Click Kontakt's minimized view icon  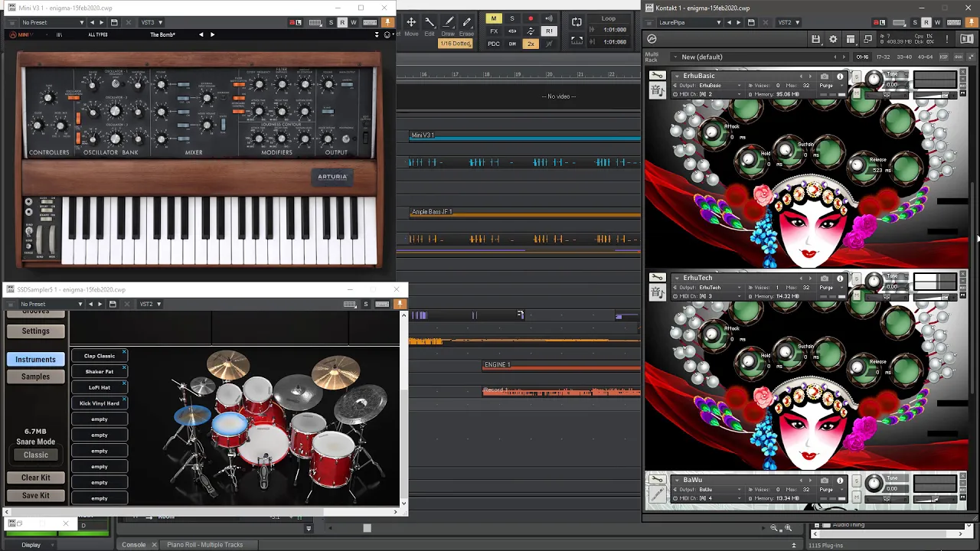(x=867, y=39)
